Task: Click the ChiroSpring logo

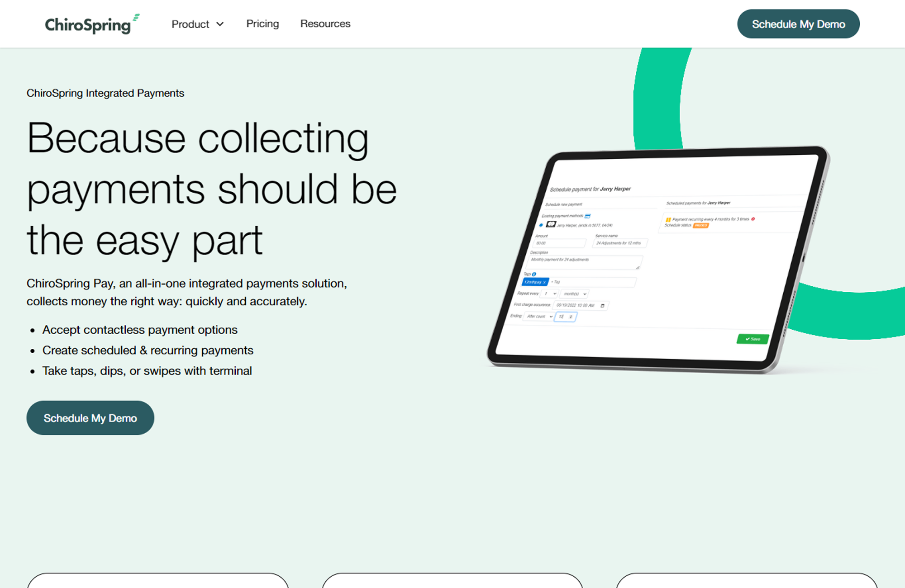Action: [x=92, y=24]
